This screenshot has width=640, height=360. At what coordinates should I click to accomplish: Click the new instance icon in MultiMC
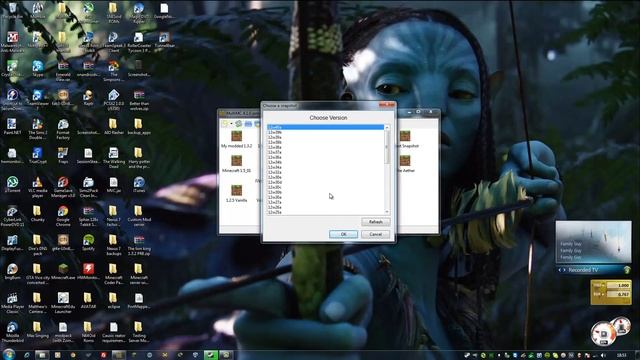pyautogui.click(x=224, y=123)
